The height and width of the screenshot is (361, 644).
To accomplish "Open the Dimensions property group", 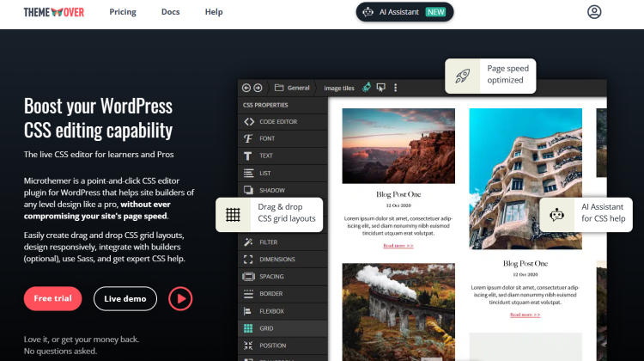I will pyautogui.click(x=283, y=260).
